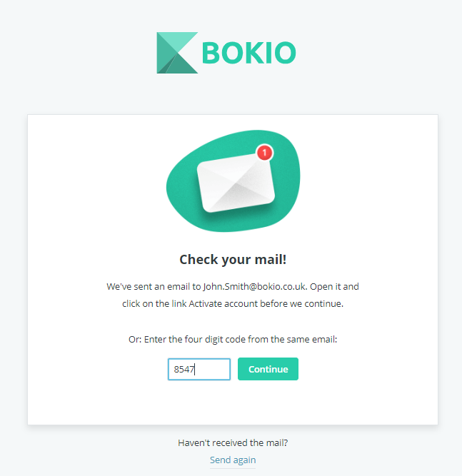
Task: Click the John.Smith@bokio.co.uk email address
Action: pyautogui.click(x=254, y=287)
